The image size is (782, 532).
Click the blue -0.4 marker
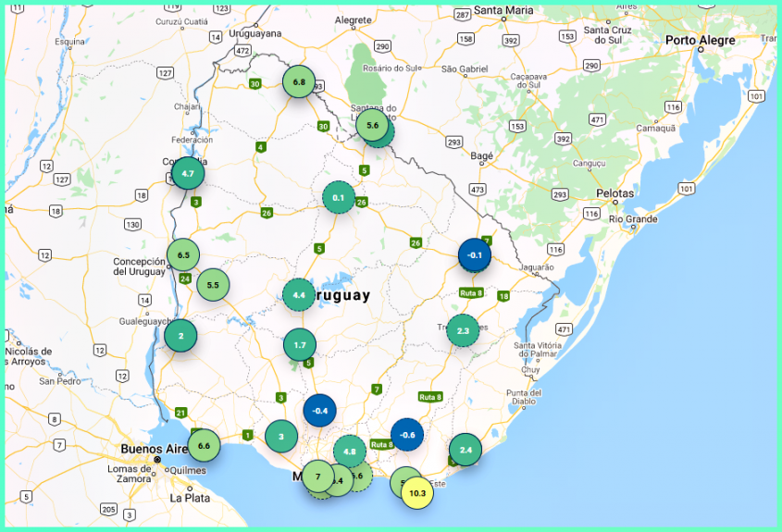point(320,411)
